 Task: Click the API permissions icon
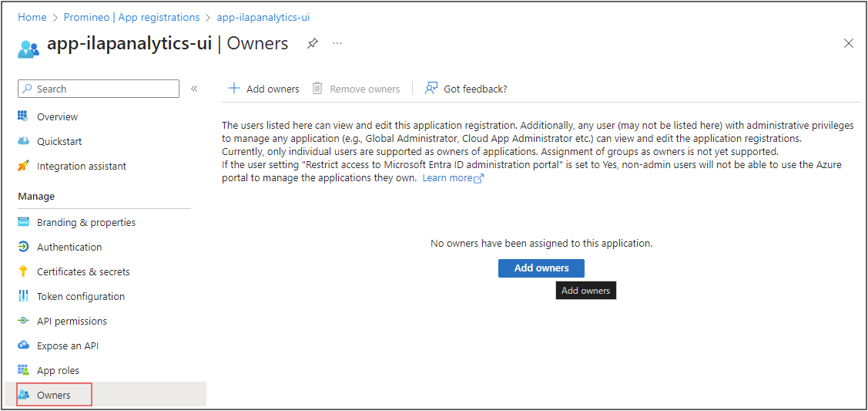coord(22,321)
